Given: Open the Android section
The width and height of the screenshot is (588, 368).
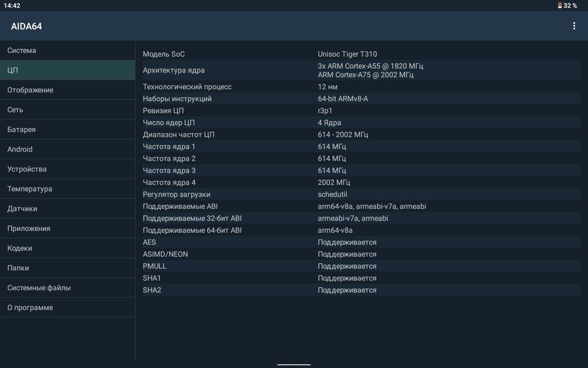Looking at the screenshot, I should click(68, 149).
